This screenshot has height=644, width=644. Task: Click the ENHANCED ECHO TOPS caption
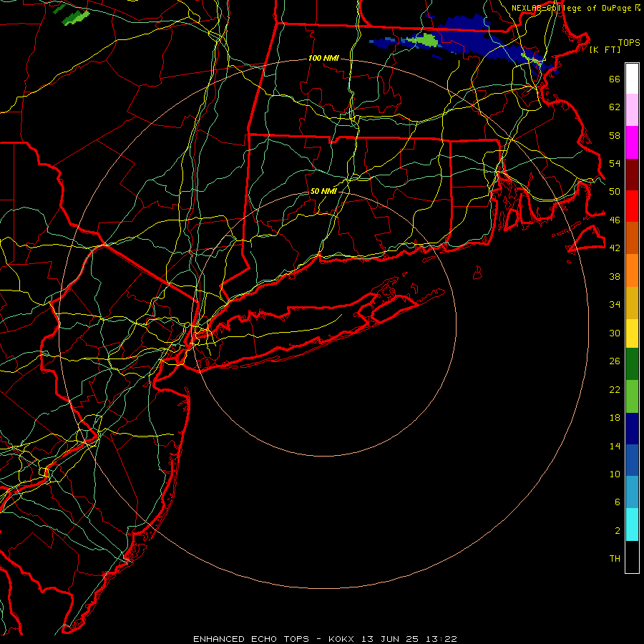pos(251,639)
